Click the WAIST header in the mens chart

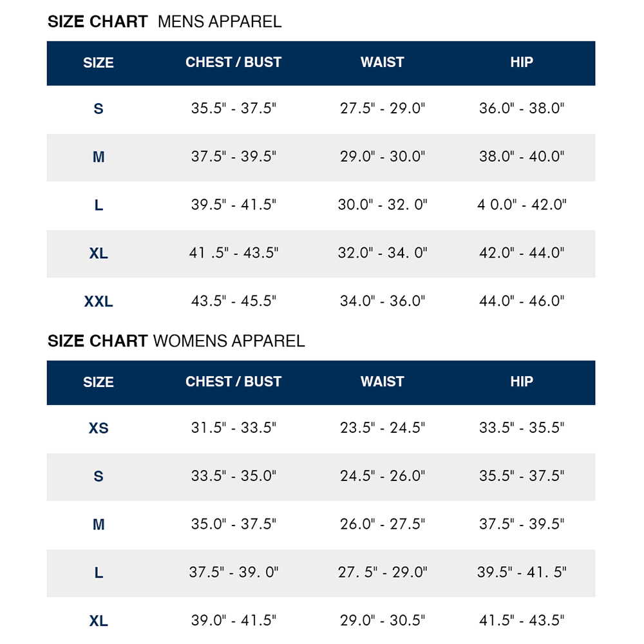pos(382,62)
